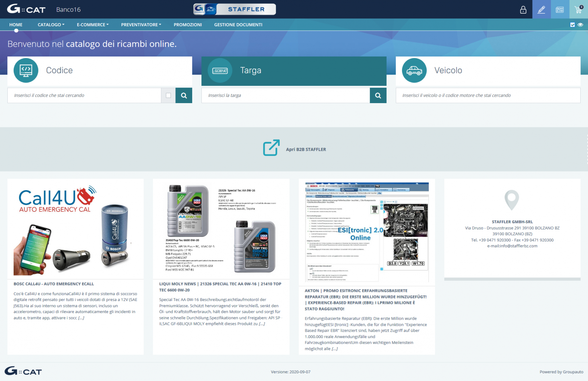Open the LIQUI MOLY NEWS article title

[x=220, y=287]
